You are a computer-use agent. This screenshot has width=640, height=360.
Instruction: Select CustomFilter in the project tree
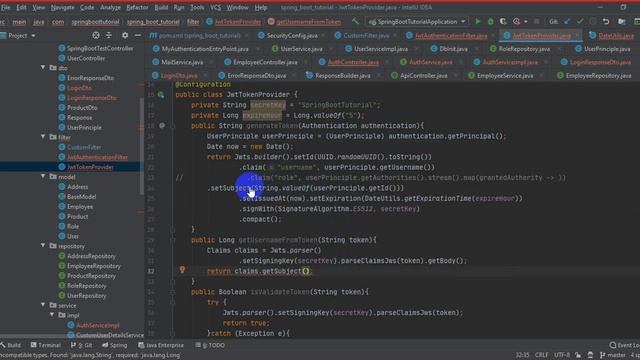click(84, 147)
